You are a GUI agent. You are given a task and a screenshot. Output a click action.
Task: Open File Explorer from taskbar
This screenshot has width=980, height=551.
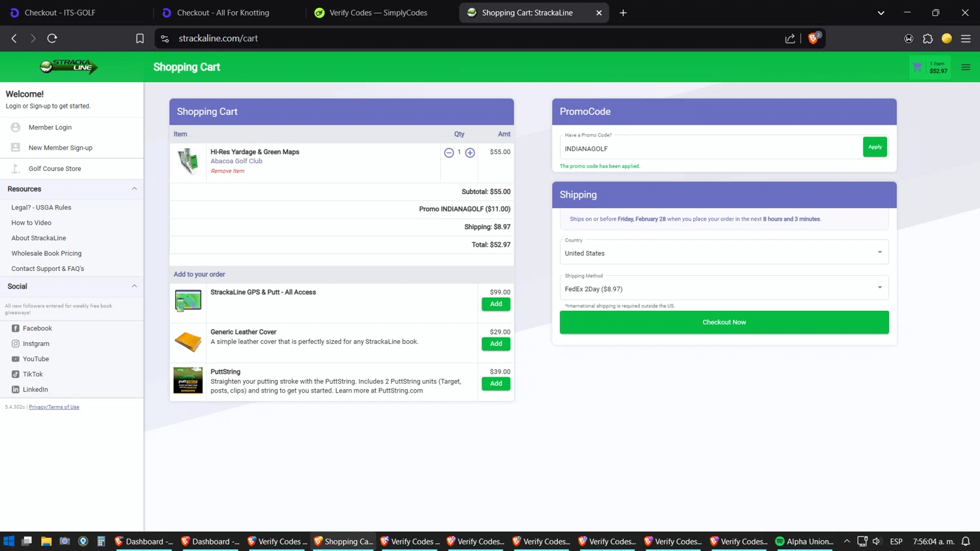(x=46, y=541)
